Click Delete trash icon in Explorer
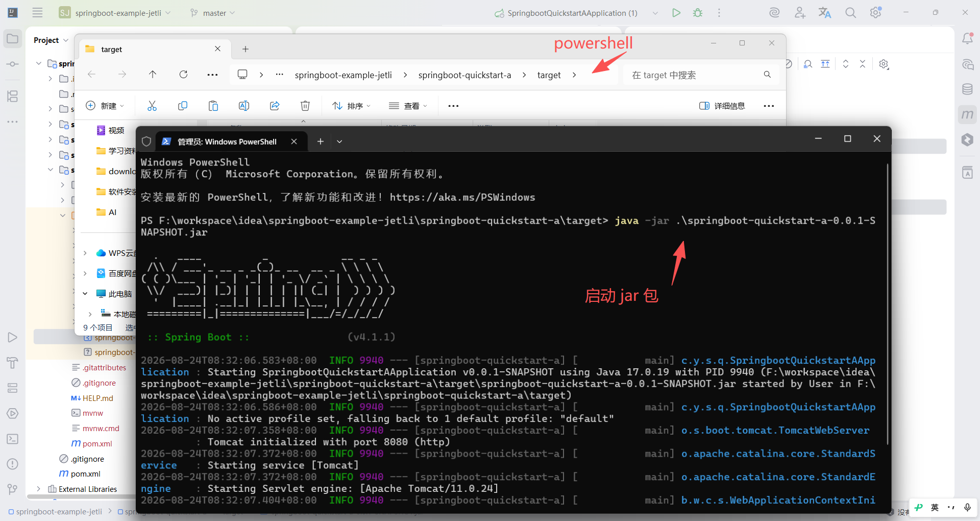 (x=305, y=106)
